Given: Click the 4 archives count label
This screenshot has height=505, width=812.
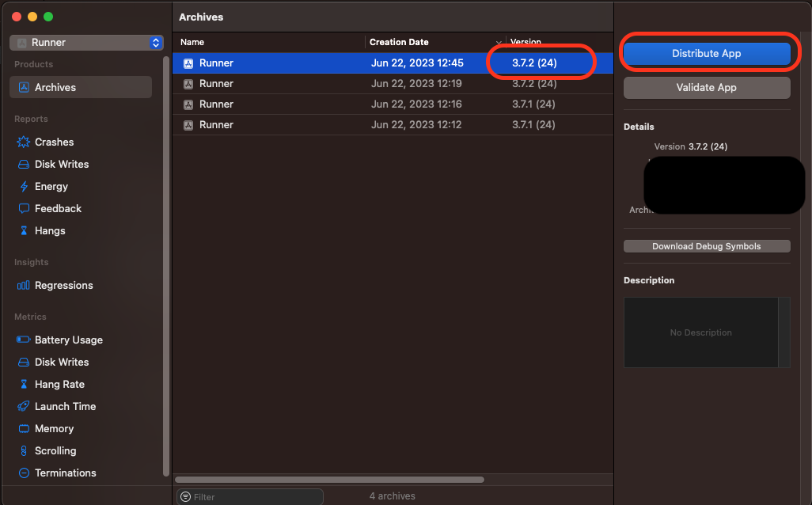Looking at the screenshot, I should [392, 496].
